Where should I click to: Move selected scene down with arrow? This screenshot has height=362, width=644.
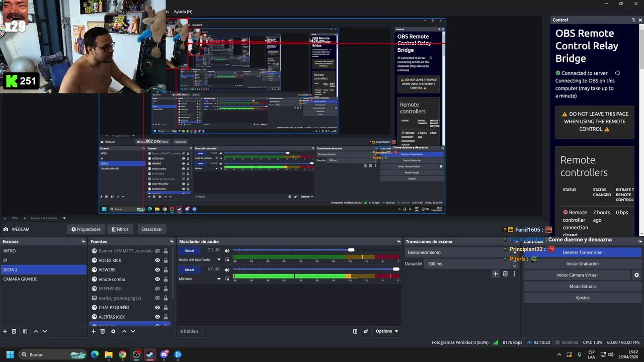point(45,331)
